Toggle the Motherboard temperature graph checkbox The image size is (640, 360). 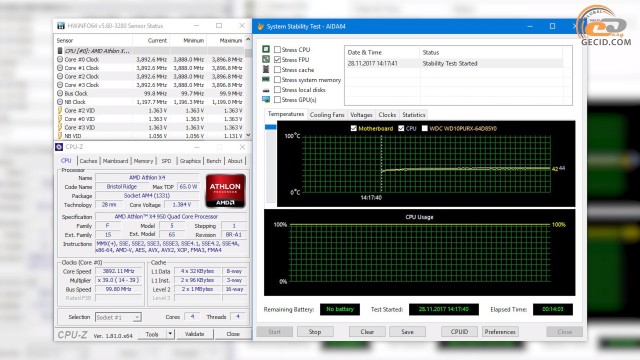click(x=353, y=128)
